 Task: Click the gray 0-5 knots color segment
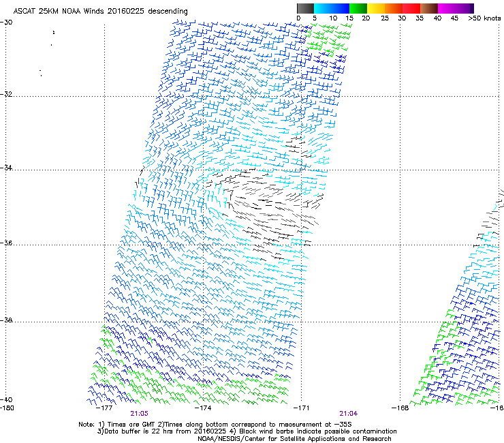click(305, 8)
